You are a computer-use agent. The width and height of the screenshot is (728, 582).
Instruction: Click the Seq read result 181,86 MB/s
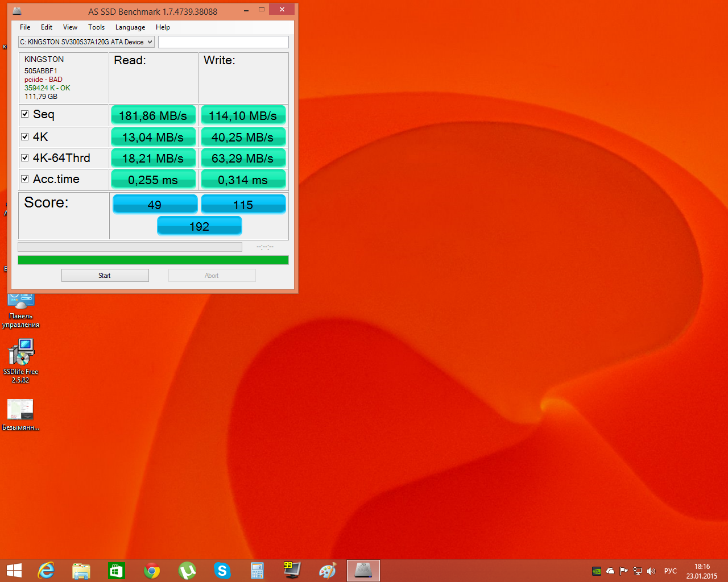click(154, 115)
